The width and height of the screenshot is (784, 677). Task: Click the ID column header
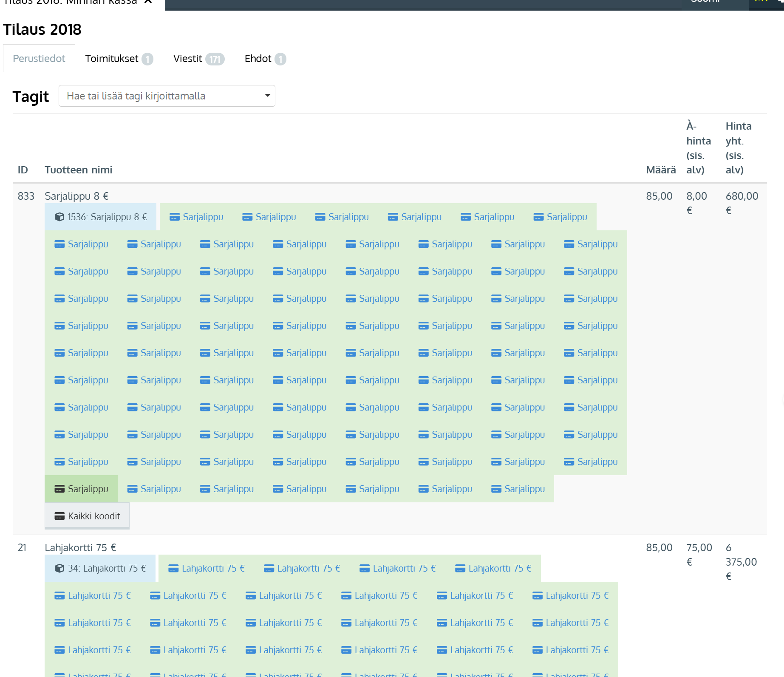tap(23, 170)
